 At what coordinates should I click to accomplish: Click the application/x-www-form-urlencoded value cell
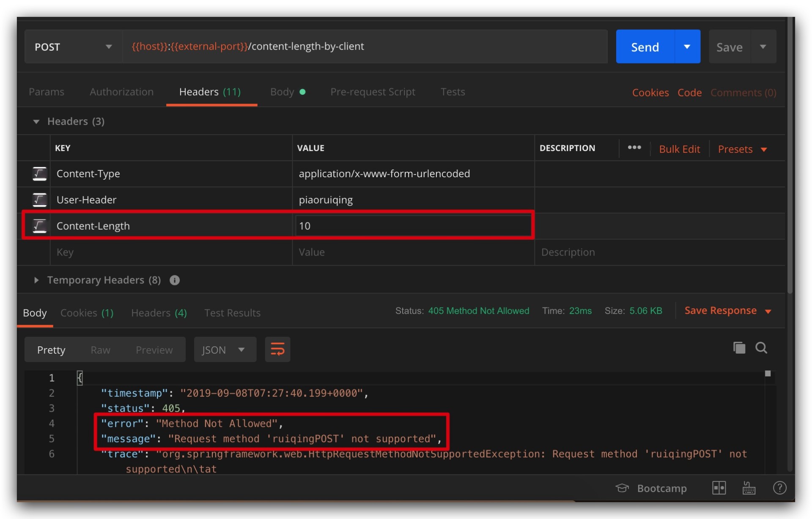click(x=413, y=174)
